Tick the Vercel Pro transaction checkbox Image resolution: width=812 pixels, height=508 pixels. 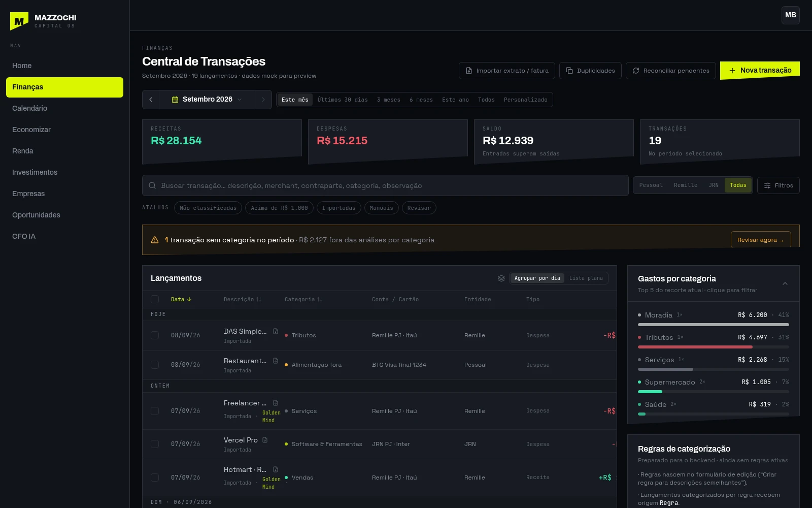point(155,444)
